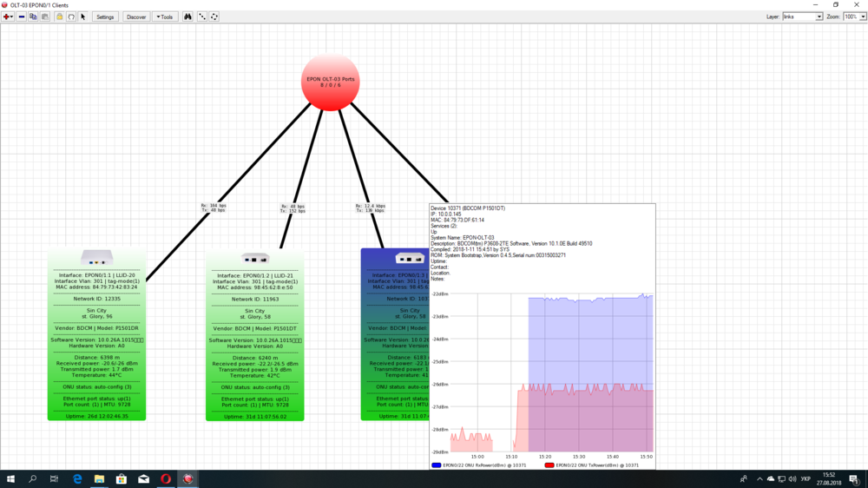Open the Settings button
The image size is (868, 488).
point(105,16)
